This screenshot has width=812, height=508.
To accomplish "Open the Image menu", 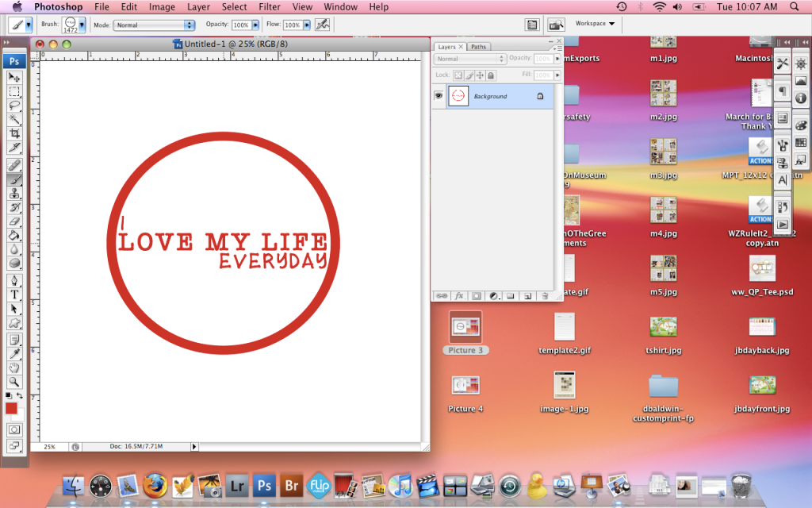I will (162, 6).
